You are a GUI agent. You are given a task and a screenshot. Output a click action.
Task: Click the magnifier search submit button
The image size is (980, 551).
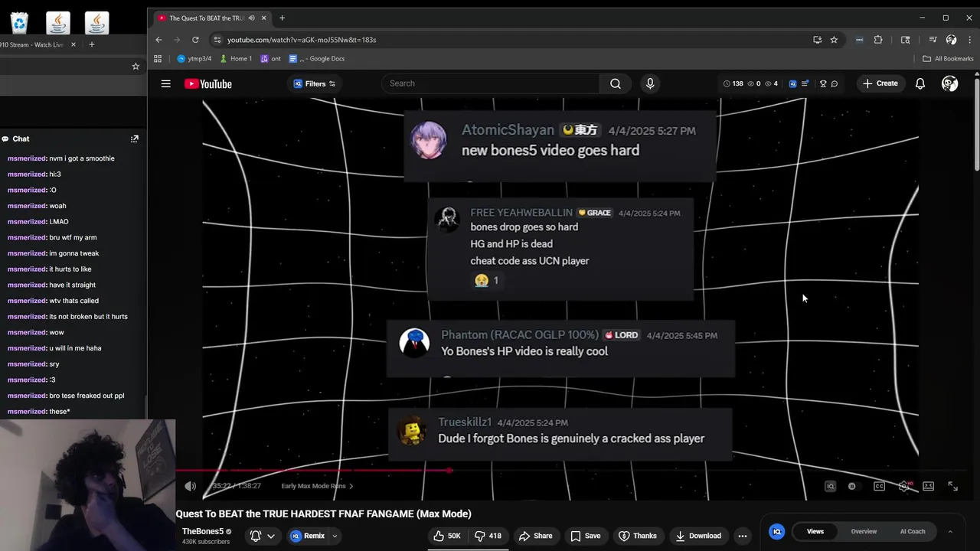click(616, 83)
